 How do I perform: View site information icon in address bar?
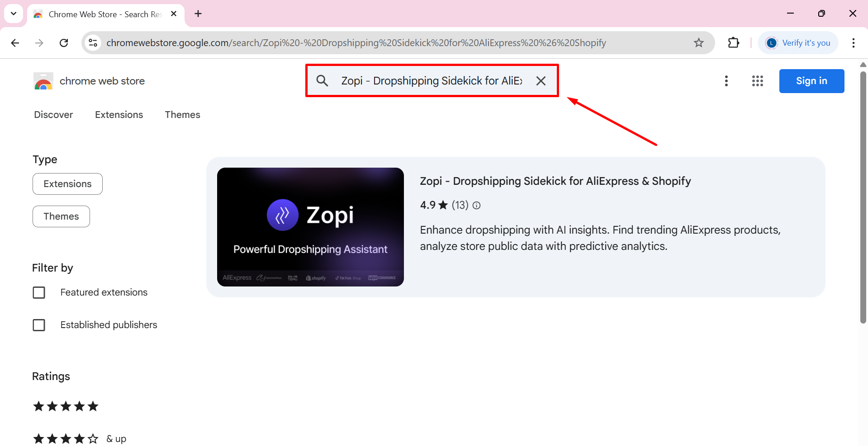coord(93,43)
